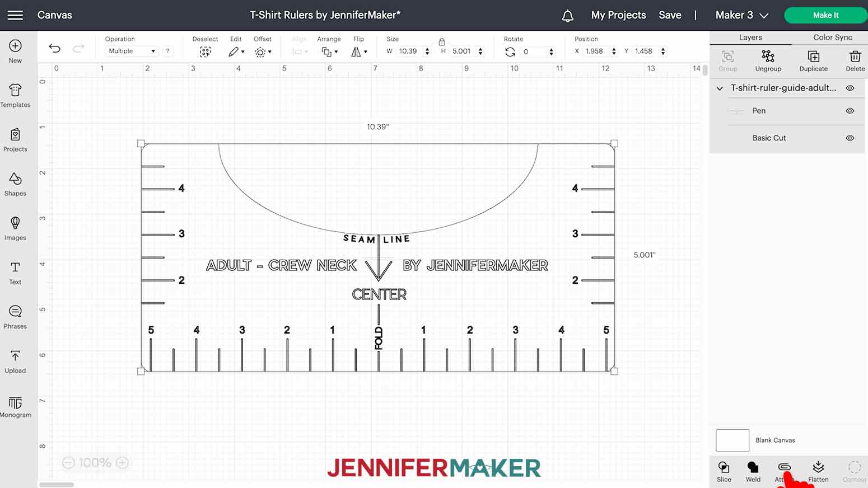Image resolution: width=868 pixels, height=488 pixels.
Task: Open the Shapes tool
Action: tap(15, 184)
